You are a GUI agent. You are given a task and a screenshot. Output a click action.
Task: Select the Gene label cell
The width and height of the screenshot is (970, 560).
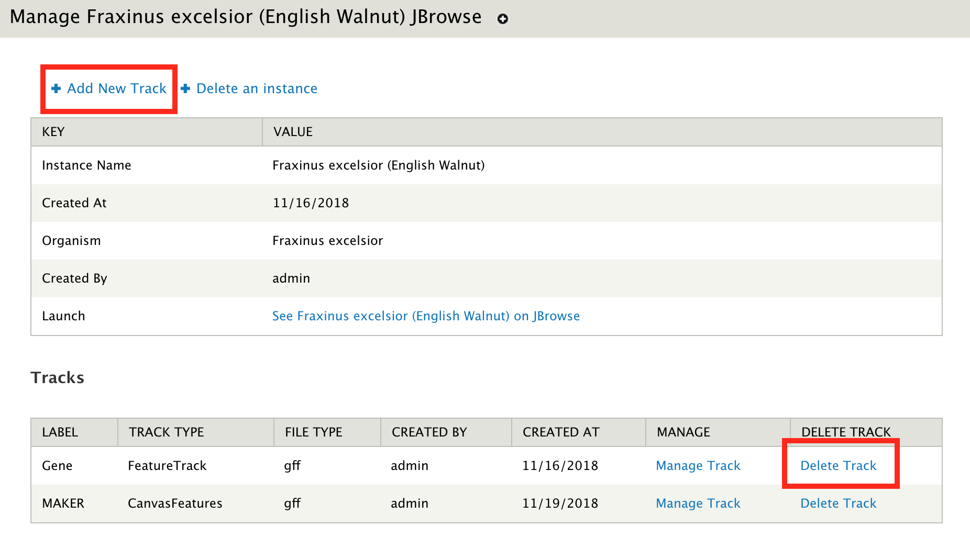tap(57, 466)
